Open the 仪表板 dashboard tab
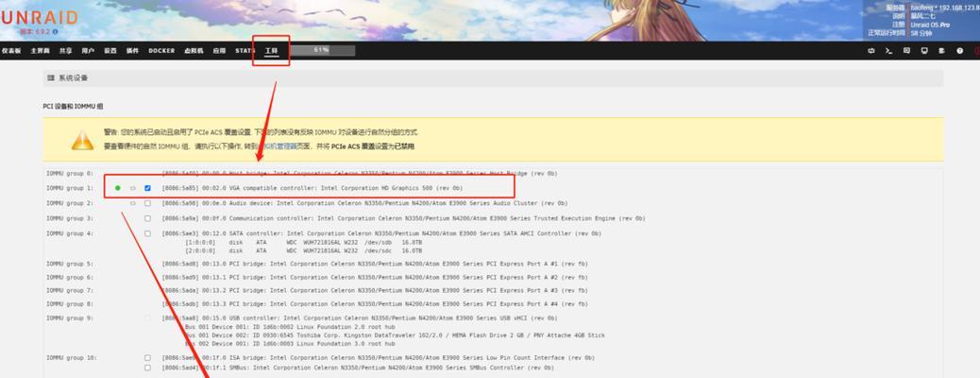Image resolution: width=980 pixels, height=378 pixels. (x=11, y=51)
